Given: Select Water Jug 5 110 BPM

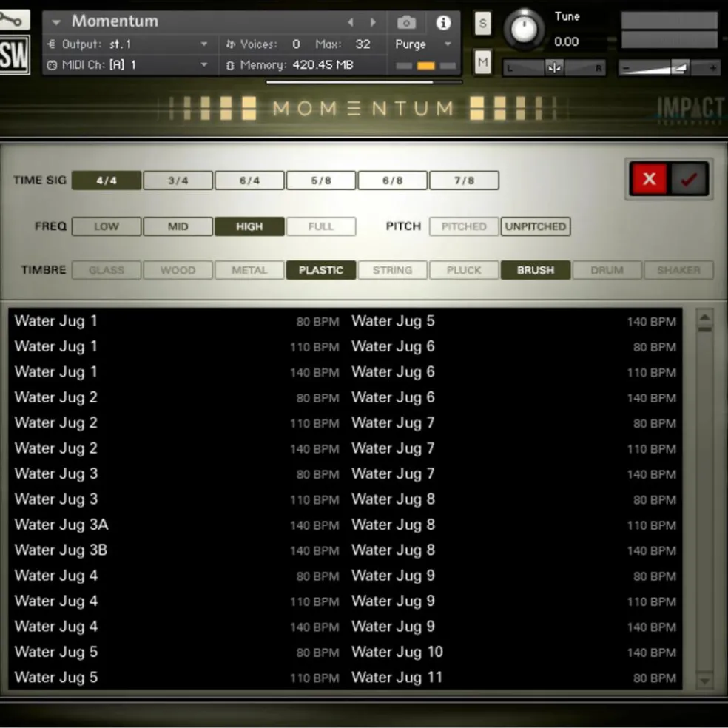Looking at the screenshot, I should pos(176,678).
